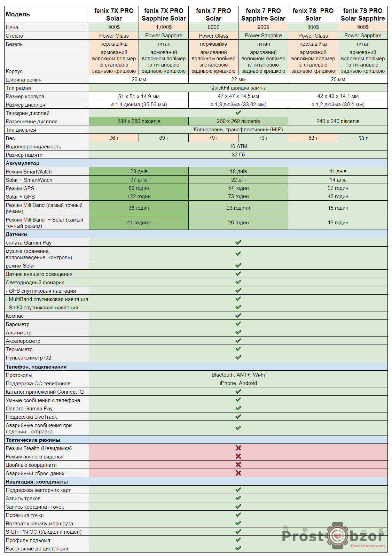The width and height of the screenshot is (392, 556).
Task: Click the checkmark for Поддержка LiveTrack
Action: click(238, 417)
